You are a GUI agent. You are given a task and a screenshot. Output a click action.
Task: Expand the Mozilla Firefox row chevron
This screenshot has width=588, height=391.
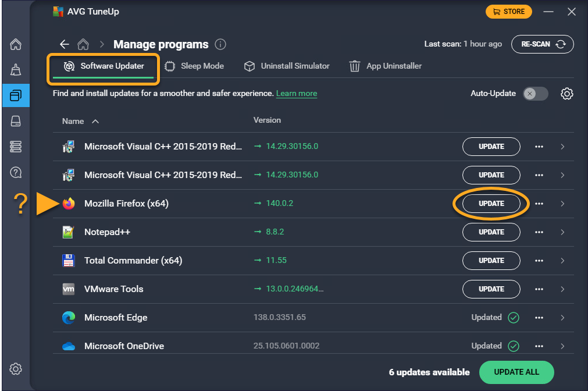(x=562, y=204)
